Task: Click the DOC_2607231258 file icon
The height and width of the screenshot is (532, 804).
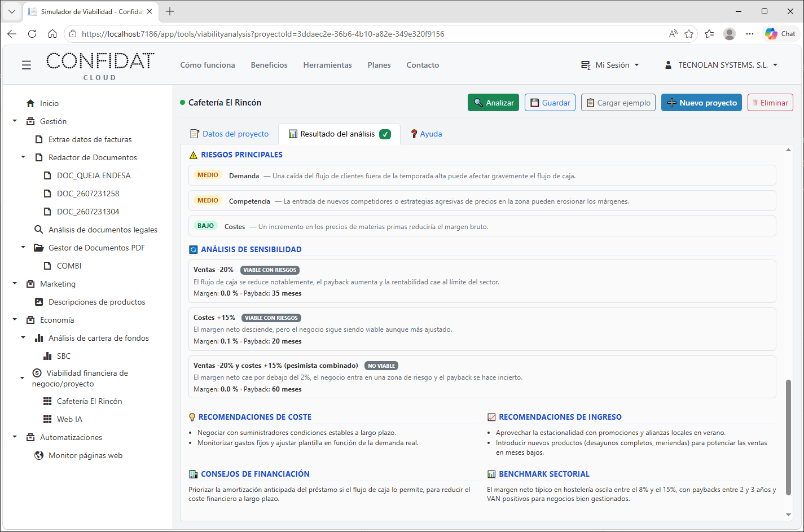Action: point(47,194)
